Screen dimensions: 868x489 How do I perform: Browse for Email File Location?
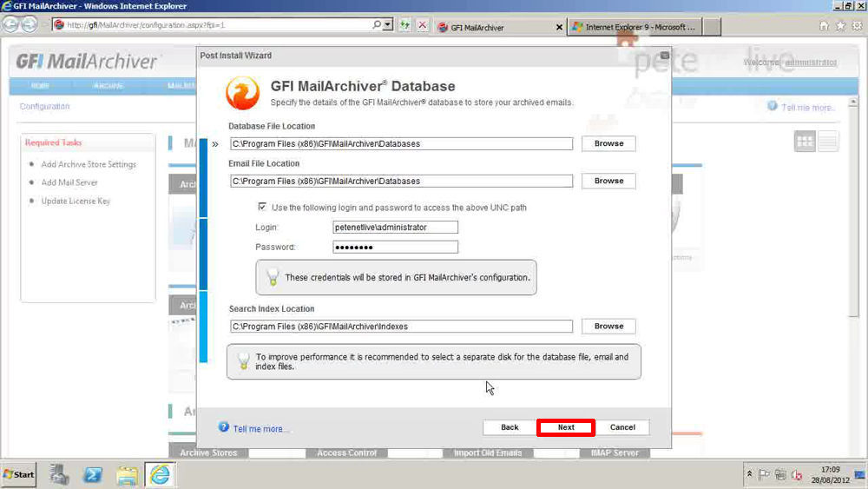tap(608, 181)
